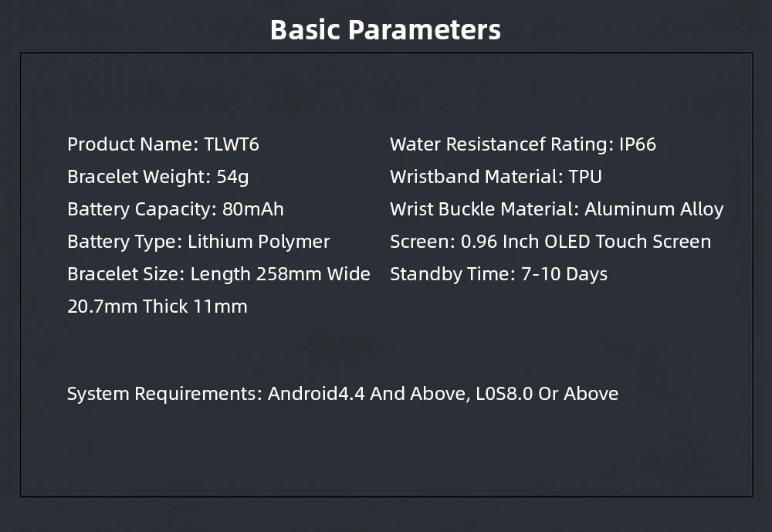Click the 20.7mm Thick 11mm text
Screen dimensions: 772x532
point(157,307)
